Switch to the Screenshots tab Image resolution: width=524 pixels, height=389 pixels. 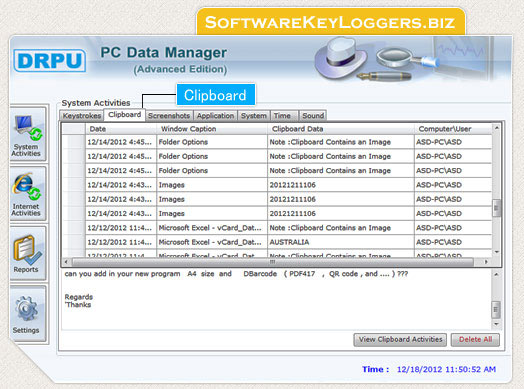169,116
